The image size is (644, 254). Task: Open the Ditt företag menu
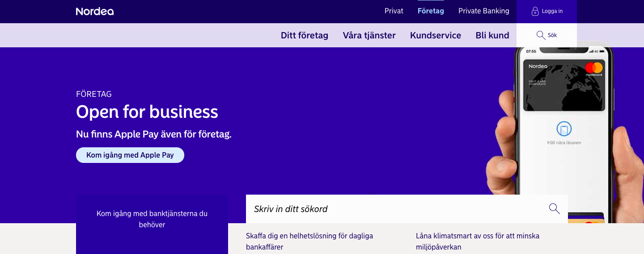pos(305,35)
